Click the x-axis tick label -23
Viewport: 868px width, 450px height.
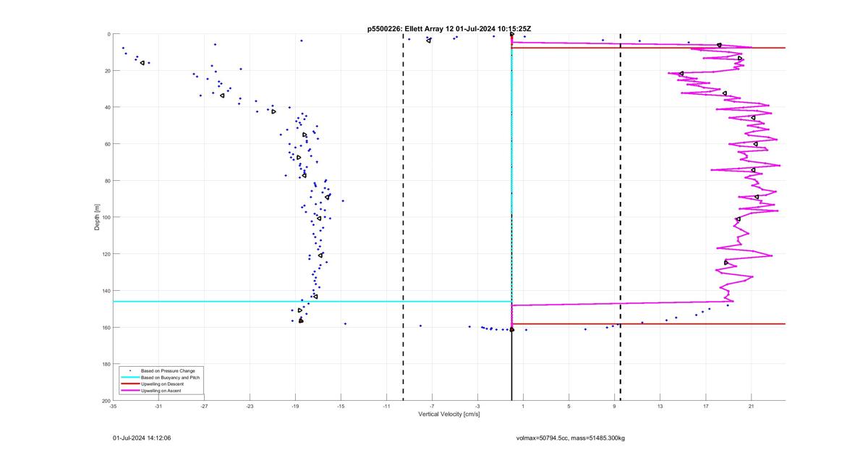click(x=250, y=407)
